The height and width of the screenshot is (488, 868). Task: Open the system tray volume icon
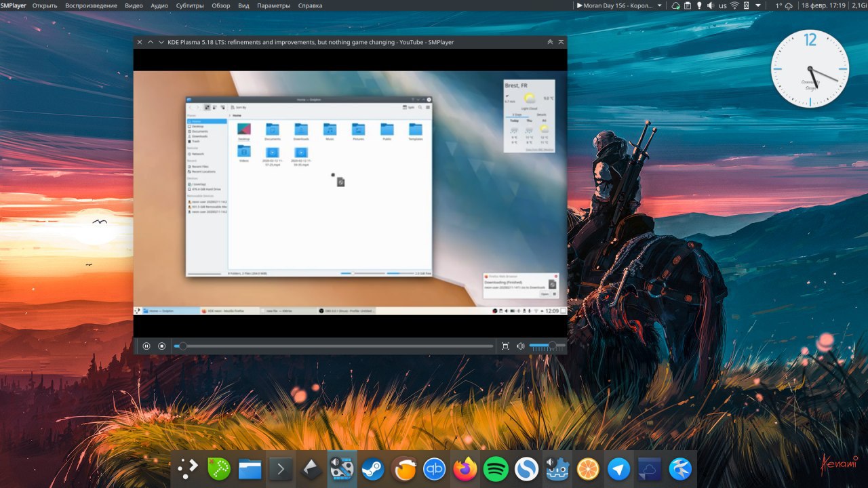[710, 5]
